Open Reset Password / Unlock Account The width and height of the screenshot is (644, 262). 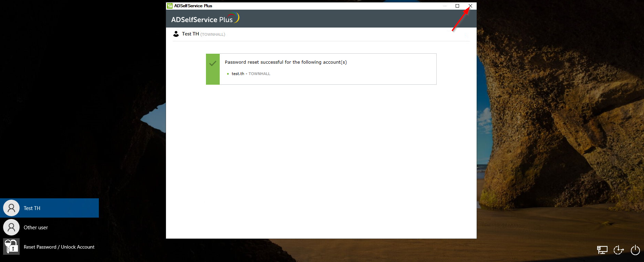(x=50, y=247)
